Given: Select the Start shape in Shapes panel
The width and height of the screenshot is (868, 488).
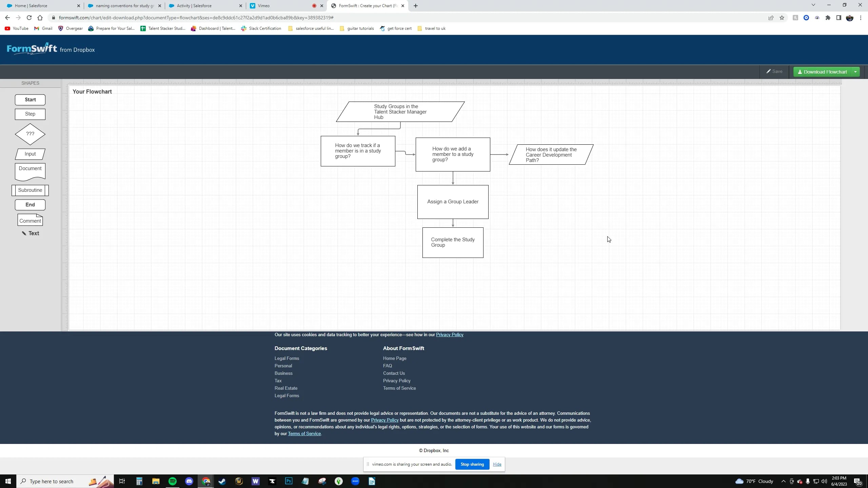Looking at the screenshot, I should [x=30, y=100].
